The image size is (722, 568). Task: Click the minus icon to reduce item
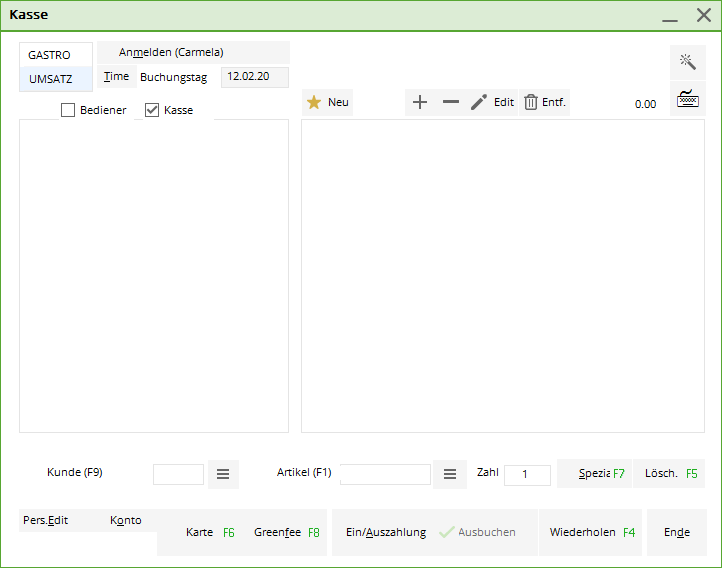pyautogui.click(x=451, y=102)
